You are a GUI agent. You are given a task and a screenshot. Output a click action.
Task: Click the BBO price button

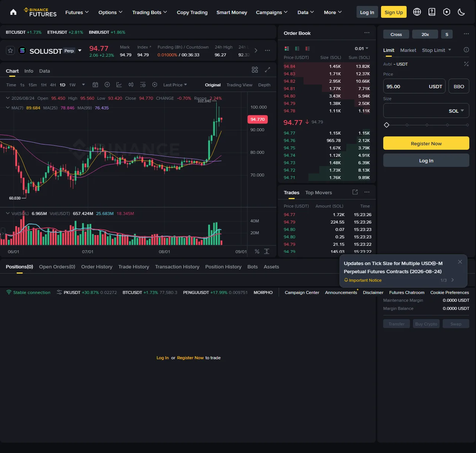[x=459, y=86]
